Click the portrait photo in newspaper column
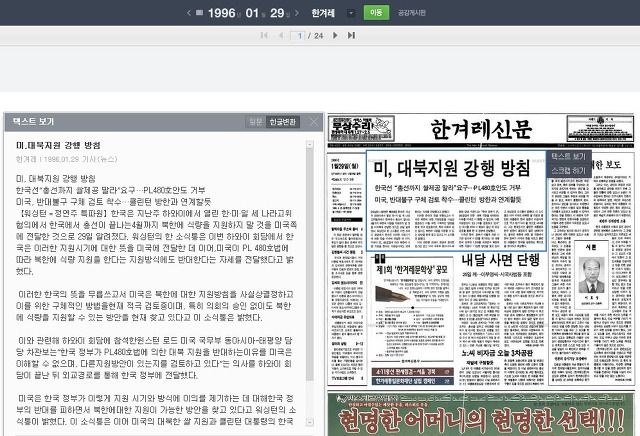Image resolution: width=640 pixels, height=436 pixels. click(591, 275)
